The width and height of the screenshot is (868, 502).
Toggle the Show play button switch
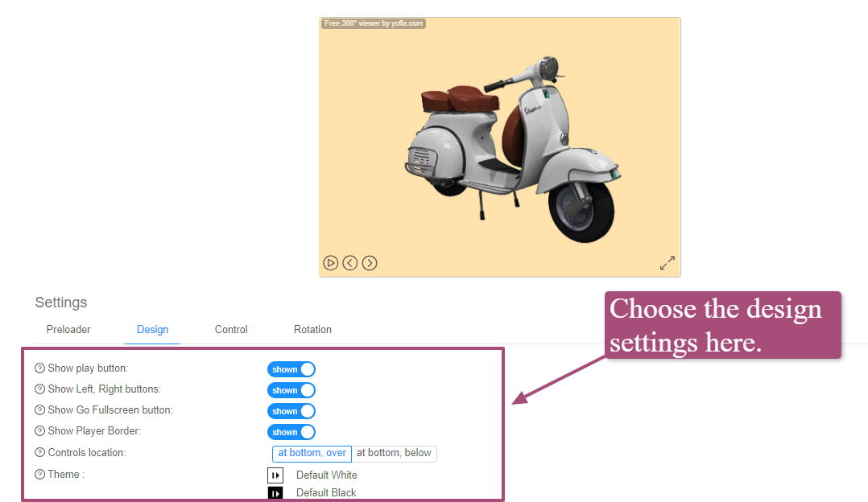(x=291, y=369)
